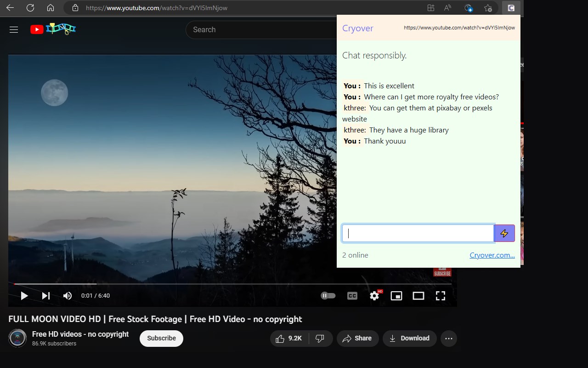The width and height of the screenshot is (588, 368).
Task: View site info via the padlock icon
Action: (75, 8)
